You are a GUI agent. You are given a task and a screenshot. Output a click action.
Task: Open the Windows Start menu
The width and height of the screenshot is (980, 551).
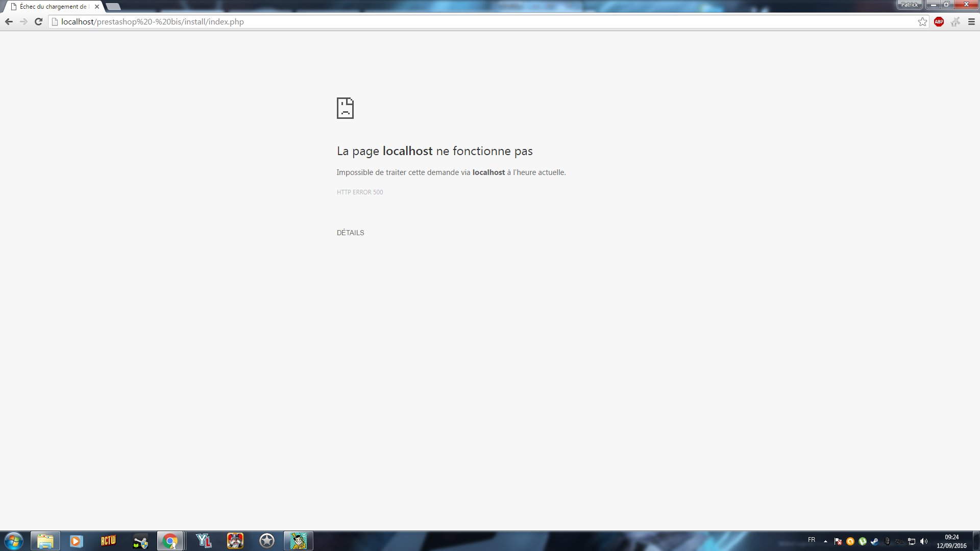pyautogui.click(x=14, y=541)
